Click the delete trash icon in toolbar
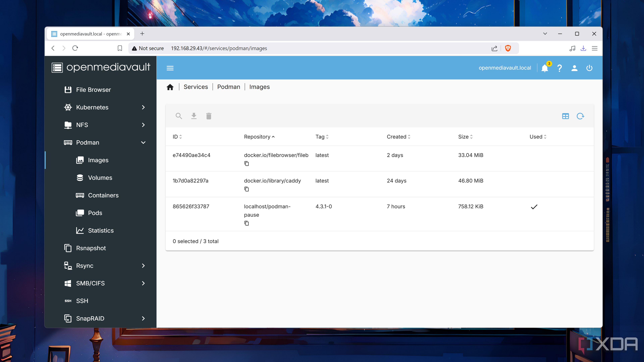The image size is (644, 362). pyautogui.click(x=209, y=116)
